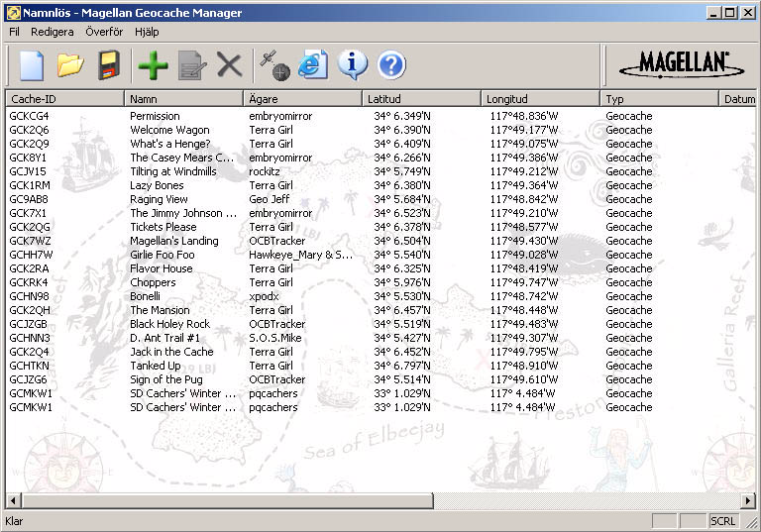Click the horizontal scrollbar thumb
Screen dimensions: 761x532
(227, 500)
